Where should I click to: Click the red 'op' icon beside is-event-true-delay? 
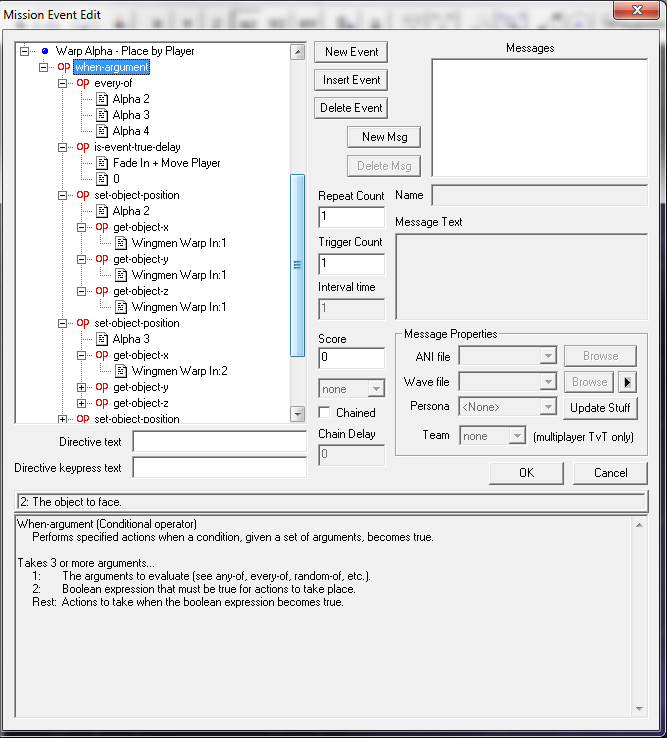coord(83,147)
